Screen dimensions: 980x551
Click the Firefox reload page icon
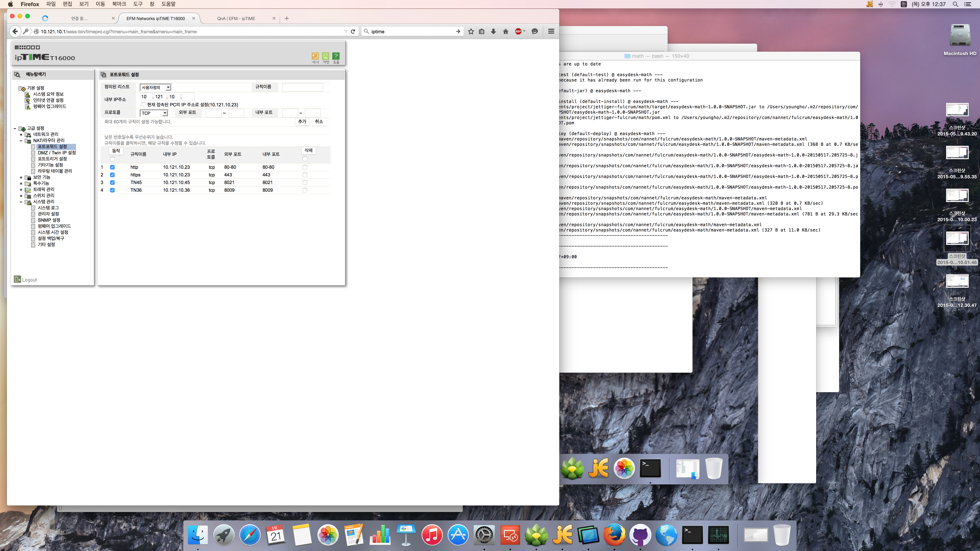click(353, 32)
